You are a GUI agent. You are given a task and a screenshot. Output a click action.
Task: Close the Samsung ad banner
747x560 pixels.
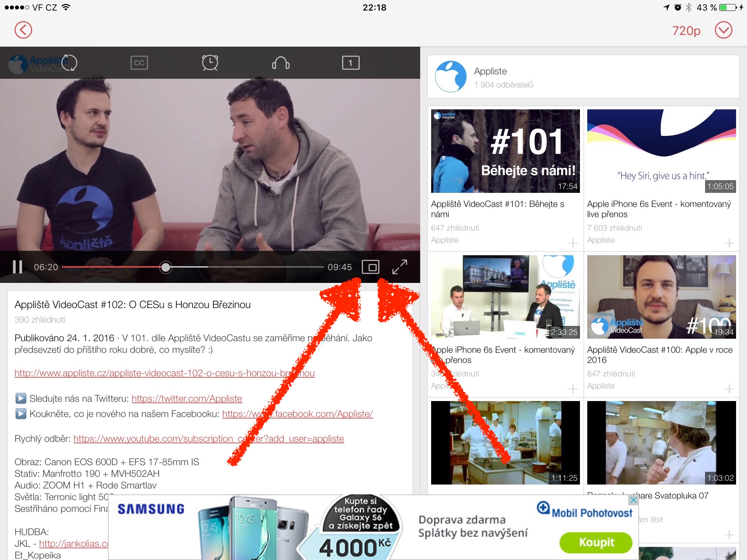[634, 500]
